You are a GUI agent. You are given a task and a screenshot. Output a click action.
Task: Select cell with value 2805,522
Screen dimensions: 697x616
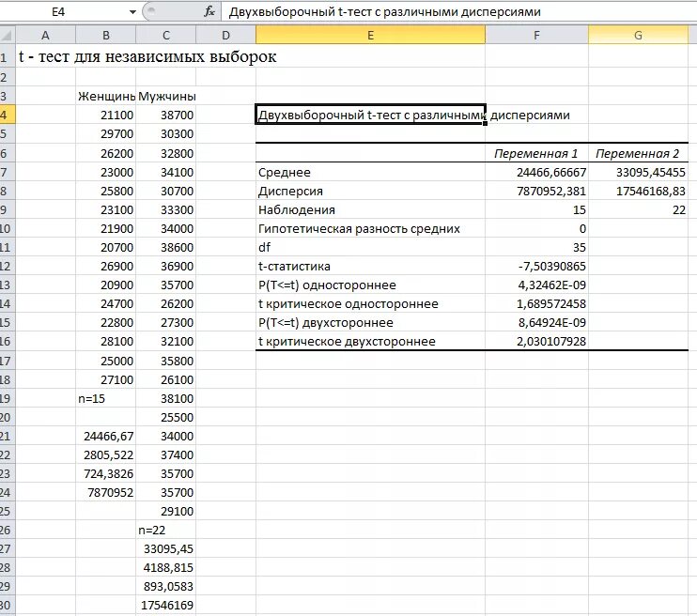[106, 454]
